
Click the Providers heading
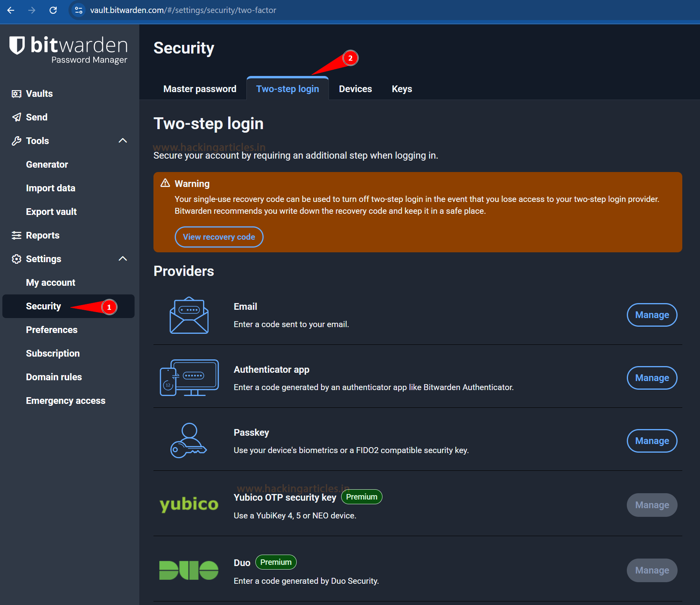pos(184,271)
